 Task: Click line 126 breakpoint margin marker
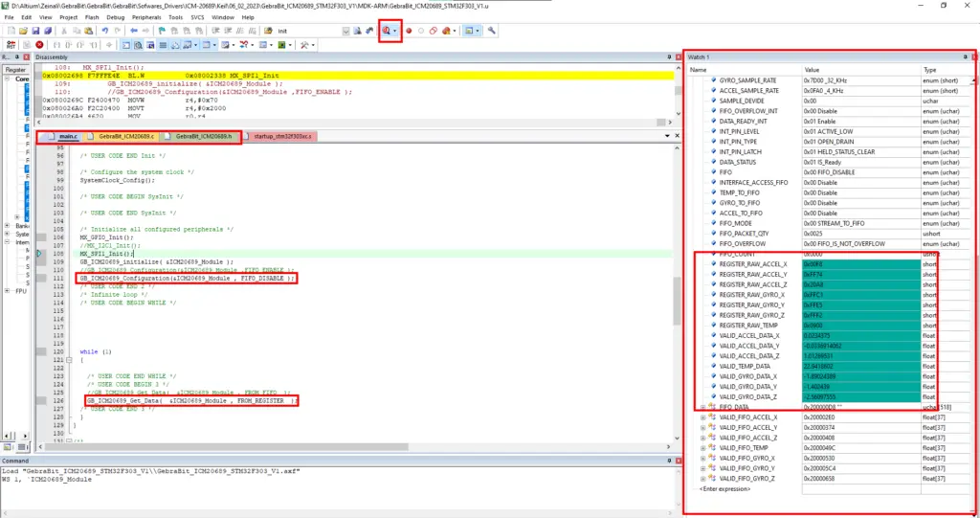(41, 401)
